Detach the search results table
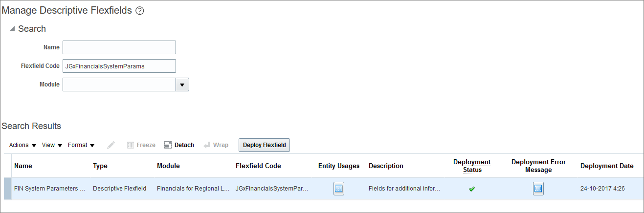This screenshot has width=644, height=213. click(x=179, y=145)
